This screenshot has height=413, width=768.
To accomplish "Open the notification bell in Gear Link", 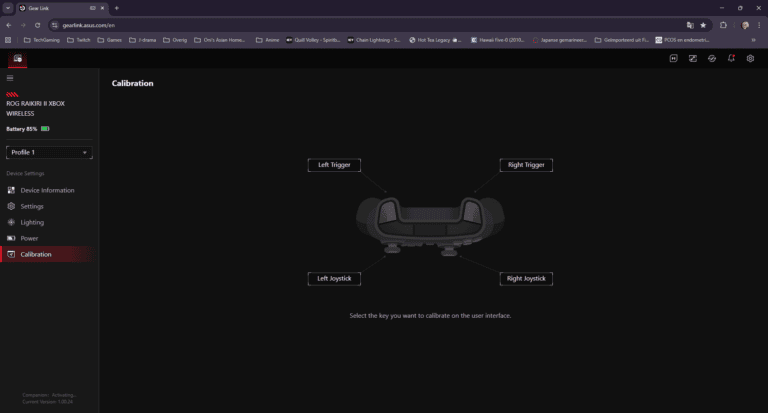I will (731, 58).
